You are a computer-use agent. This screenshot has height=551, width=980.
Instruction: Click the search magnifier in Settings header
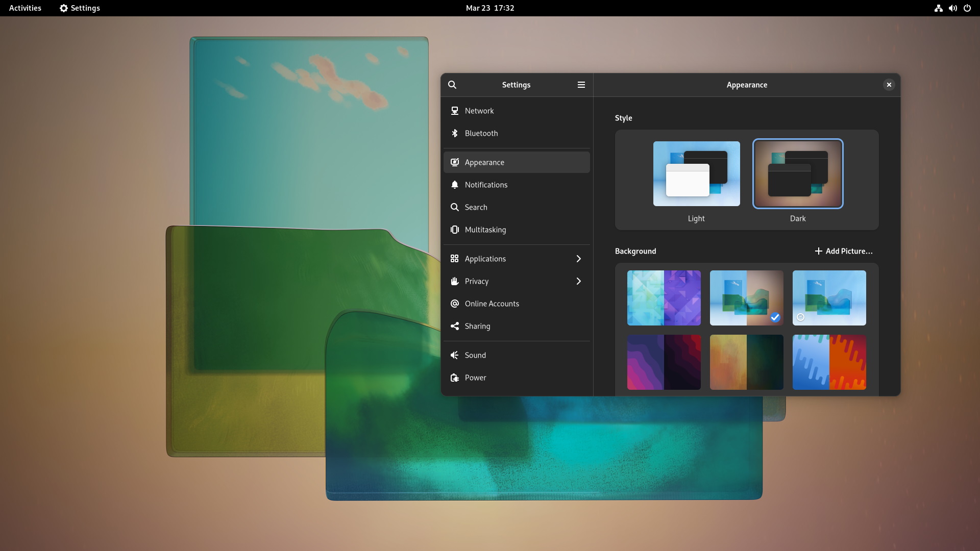(x=452, y=85)
